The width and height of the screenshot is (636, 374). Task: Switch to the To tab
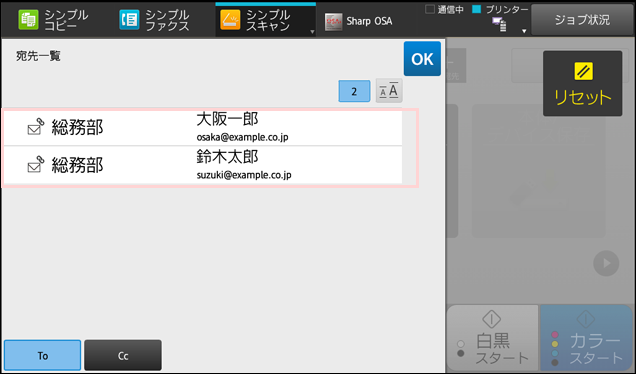pos(43,355)
